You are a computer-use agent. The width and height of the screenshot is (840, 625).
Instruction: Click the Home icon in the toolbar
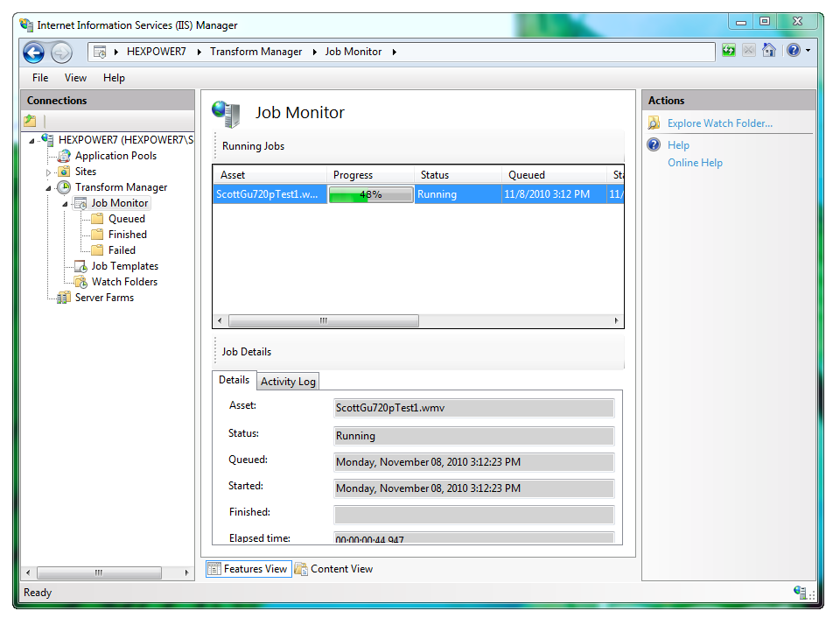click(x=769, y=51)
